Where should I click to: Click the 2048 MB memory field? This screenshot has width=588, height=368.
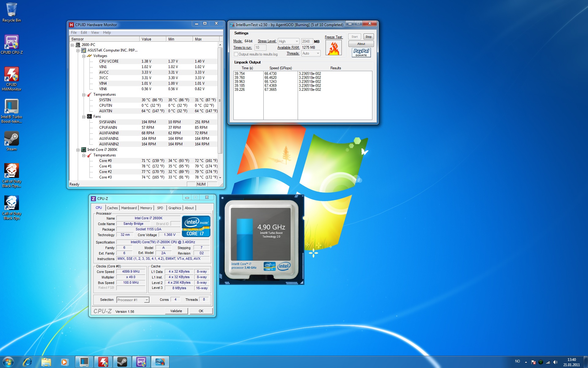(x=307, y=41)
